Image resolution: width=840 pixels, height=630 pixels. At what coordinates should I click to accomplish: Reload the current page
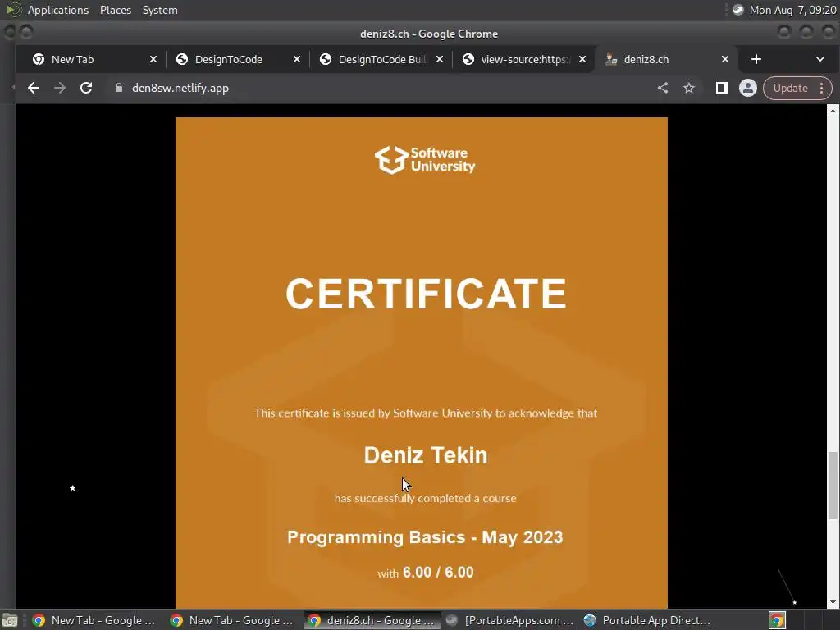pyautogui.click(x=86, y=88)
